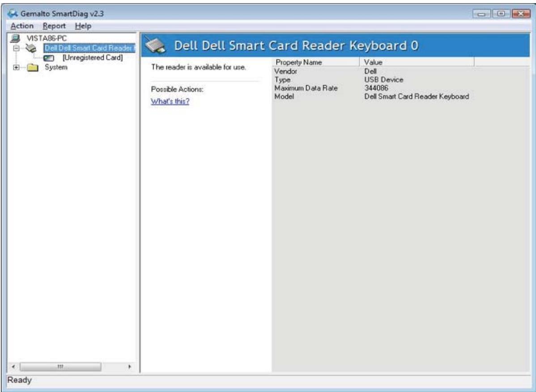Viewport: 536px width, 392px height.
Task: Minimize the SmartDiag window
Action: click(482, 14)
